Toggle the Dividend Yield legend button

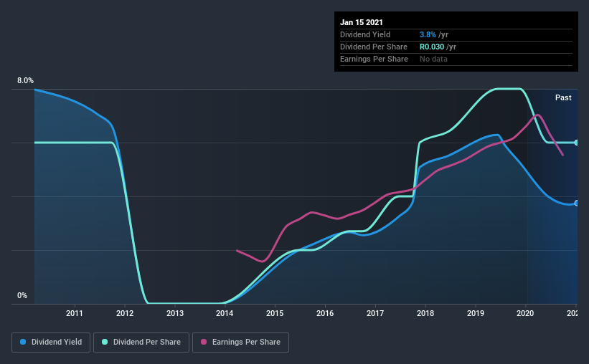click(x=51, y=343)
